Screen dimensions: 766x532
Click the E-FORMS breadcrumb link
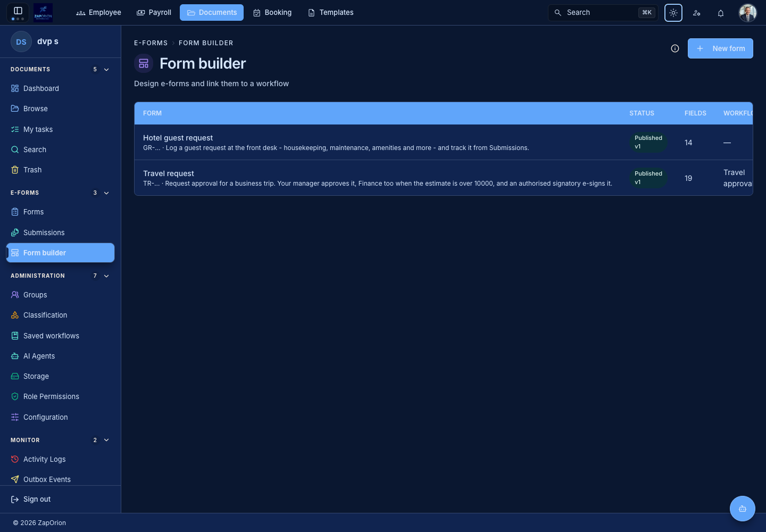[151, 43]
